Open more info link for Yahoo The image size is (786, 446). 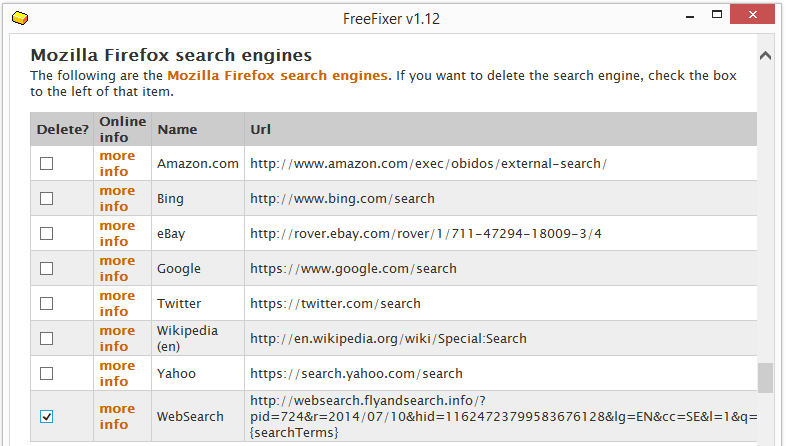point(117,374)
